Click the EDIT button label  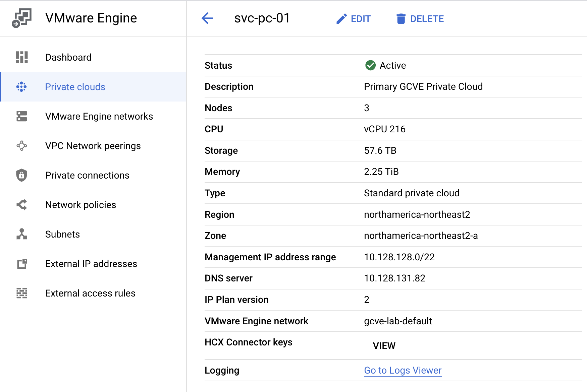[361, 19]
